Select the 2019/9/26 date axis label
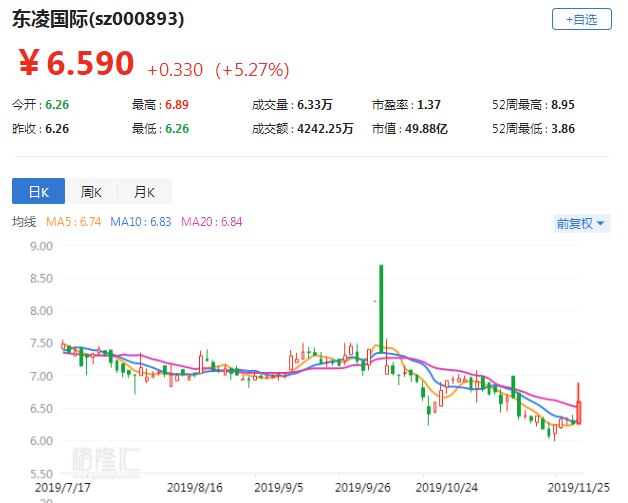Viewport: 628px width, 503px height. click(363, 487)
